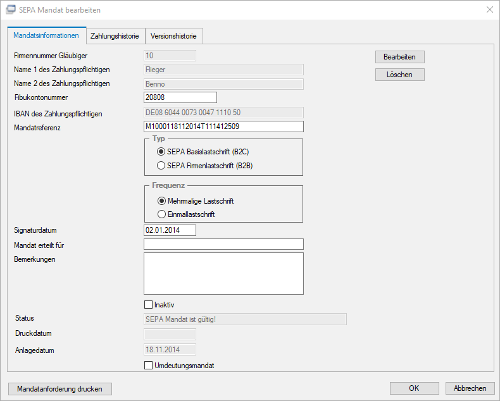This screenshot has height=401, width=500.
Task: Focus the Signaturdatum date field
Action: [x=170, y=230]
